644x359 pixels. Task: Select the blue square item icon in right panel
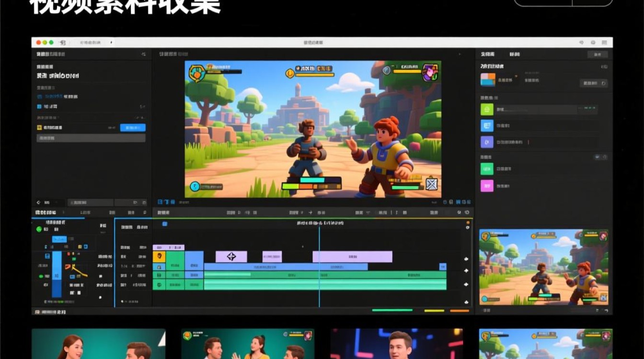tap(487, 126)
